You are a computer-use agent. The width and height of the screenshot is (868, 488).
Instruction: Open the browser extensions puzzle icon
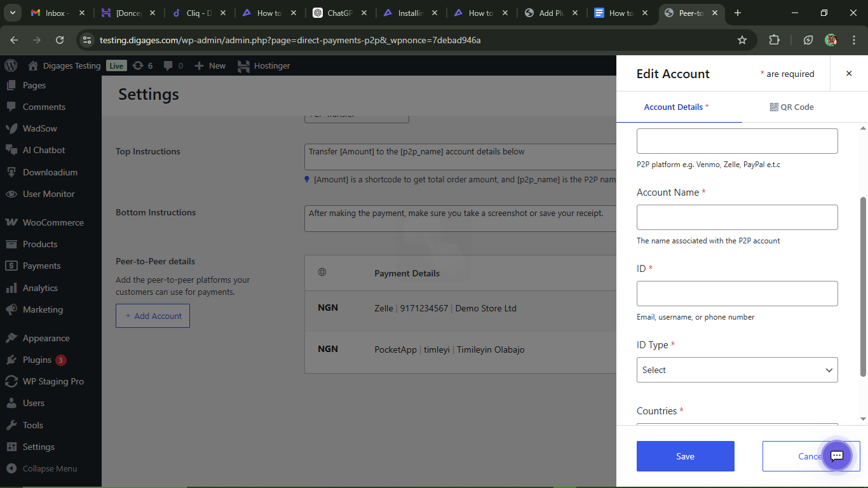coord(774,40)
